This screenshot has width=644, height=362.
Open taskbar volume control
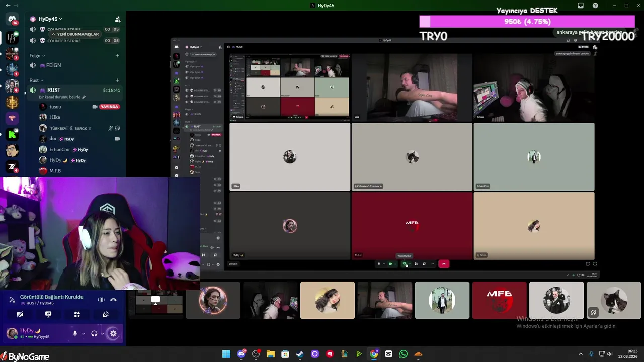[609, 354]
